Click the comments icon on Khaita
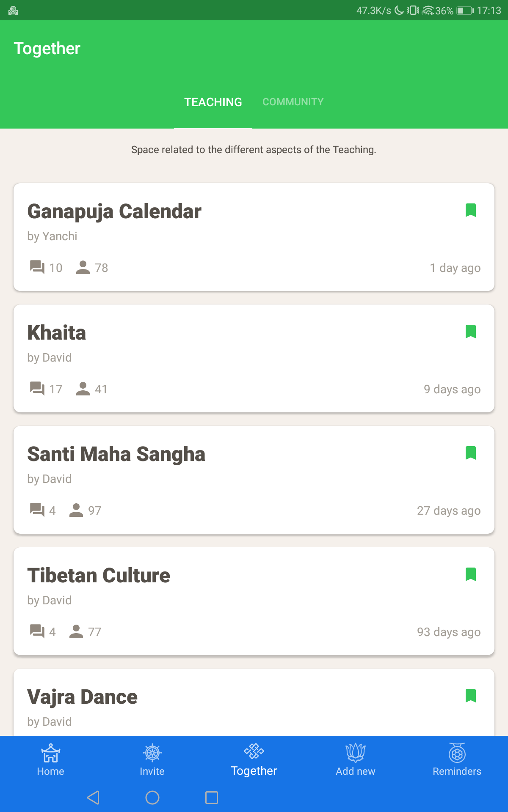 coord(37,388)
